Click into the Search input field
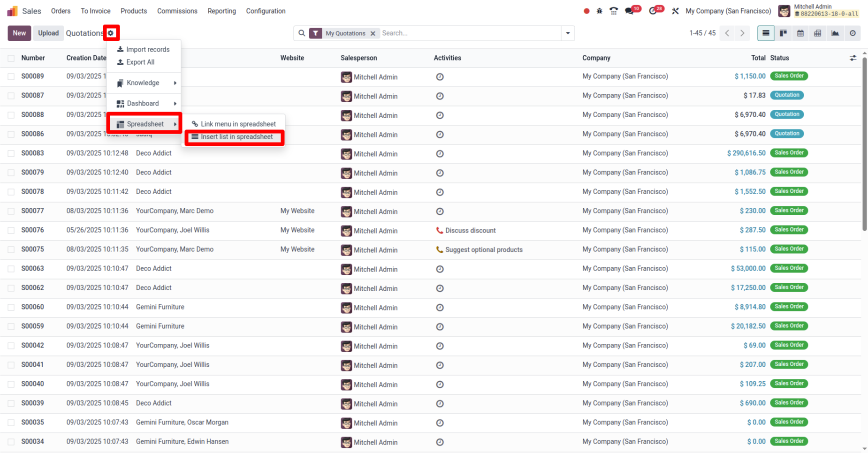 click(x=469, y=33)
